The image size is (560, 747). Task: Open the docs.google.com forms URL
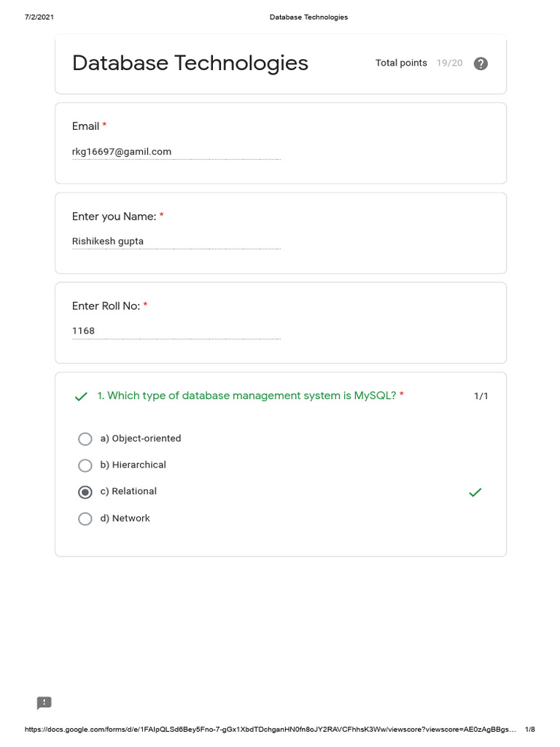tap(270, 729)
